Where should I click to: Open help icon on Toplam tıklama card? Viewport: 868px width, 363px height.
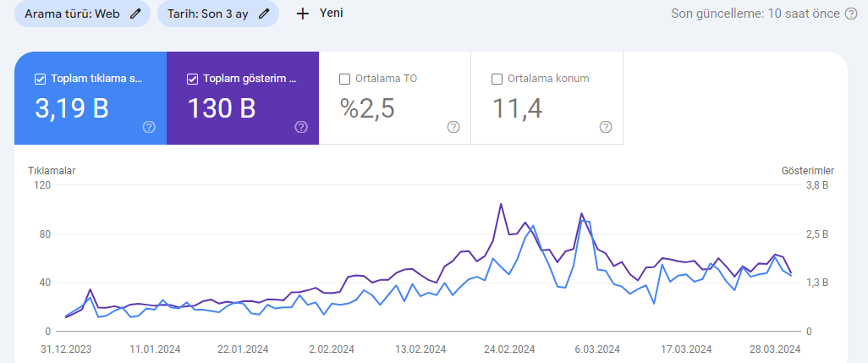pyautogui.click(x=149, y=127)
